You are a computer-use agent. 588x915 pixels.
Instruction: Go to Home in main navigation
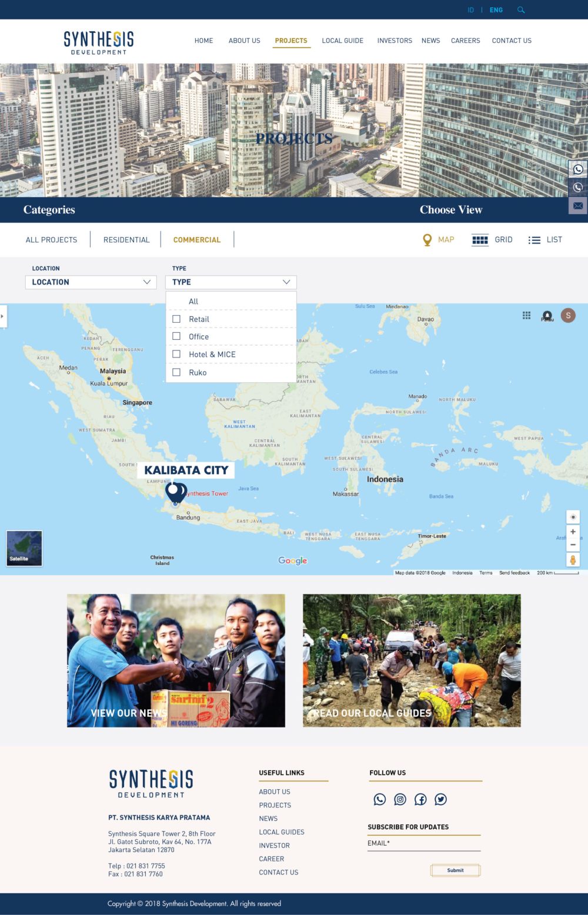coord(204,41)
